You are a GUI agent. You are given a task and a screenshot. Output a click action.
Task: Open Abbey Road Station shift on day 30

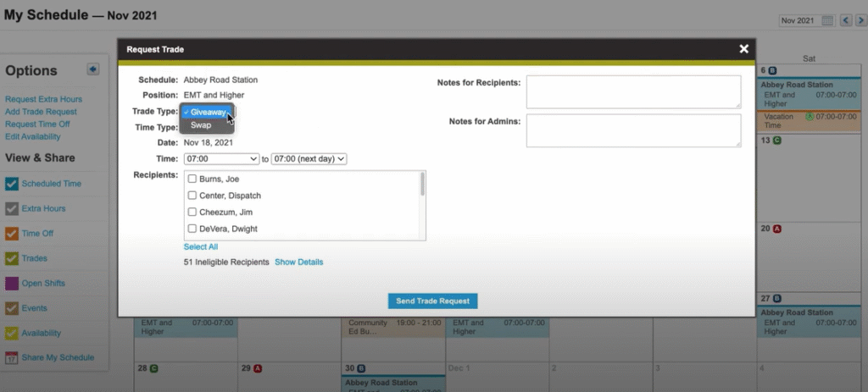pyautogui.click(x=393, y=384)
